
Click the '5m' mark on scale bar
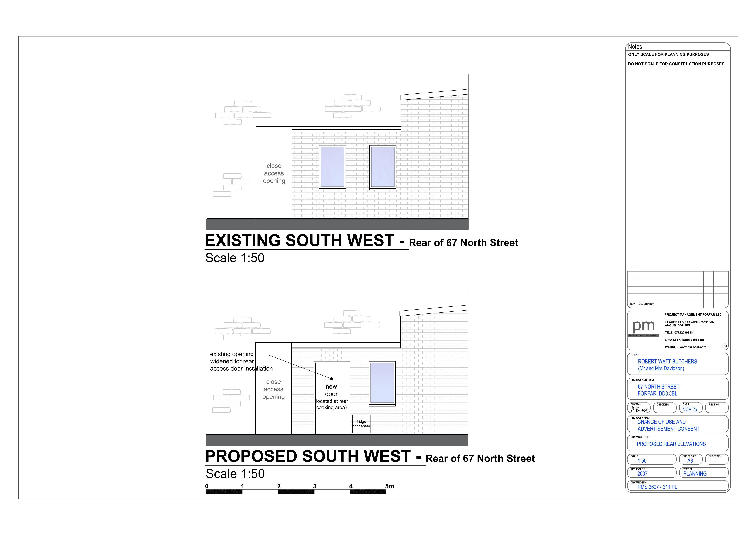pos(389,486)
